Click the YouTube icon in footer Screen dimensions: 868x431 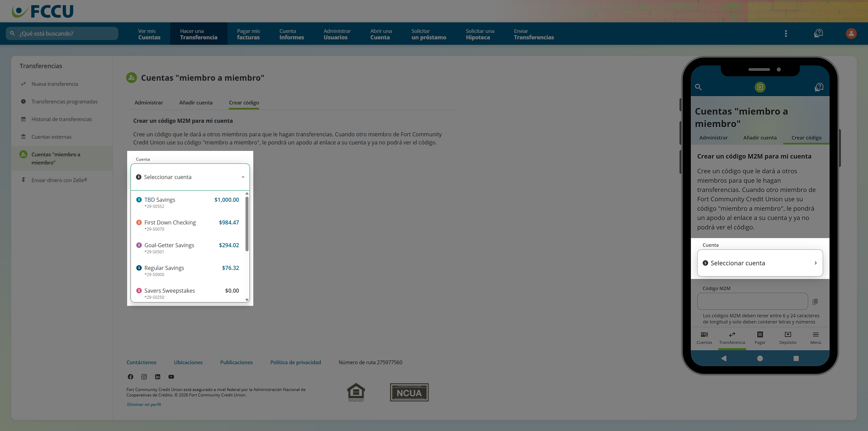[x=171, y=376]
